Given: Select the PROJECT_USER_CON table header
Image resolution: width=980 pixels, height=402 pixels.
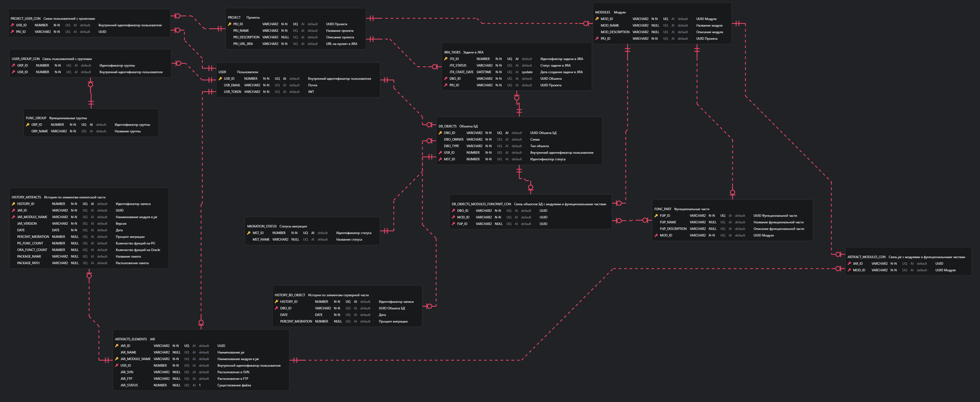Looking at the screenshot, I should tap(25, 18).
